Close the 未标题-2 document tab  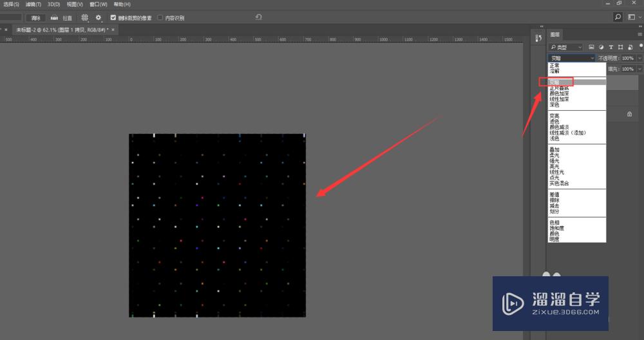click(113, 30)
